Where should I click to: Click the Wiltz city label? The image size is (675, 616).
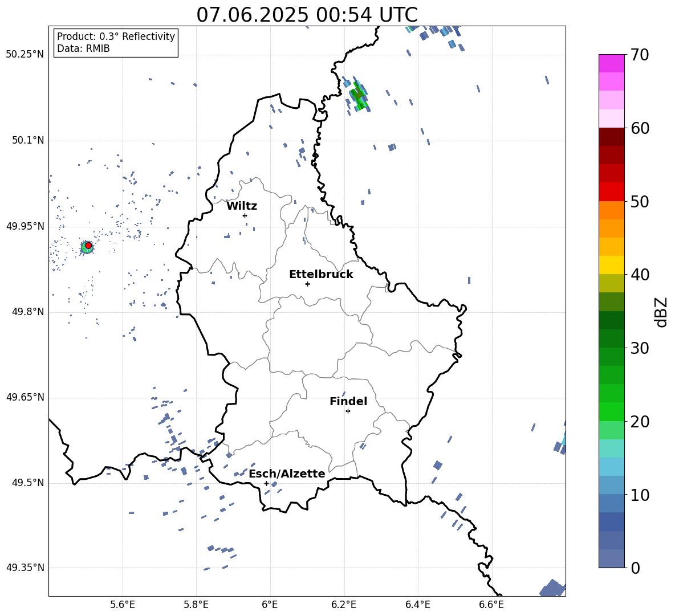[x=242, y=206]
